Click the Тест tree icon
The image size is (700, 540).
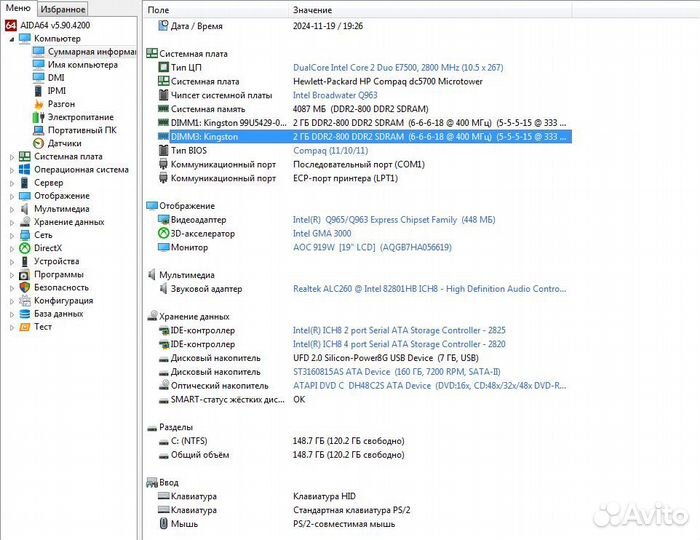point(25,327)
